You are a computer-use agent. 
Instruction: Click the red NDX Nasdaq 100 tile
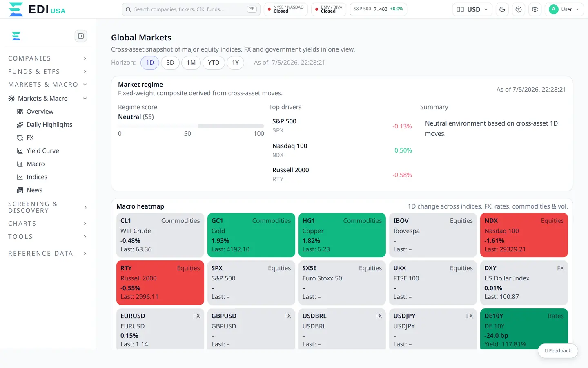coord(524,235)
